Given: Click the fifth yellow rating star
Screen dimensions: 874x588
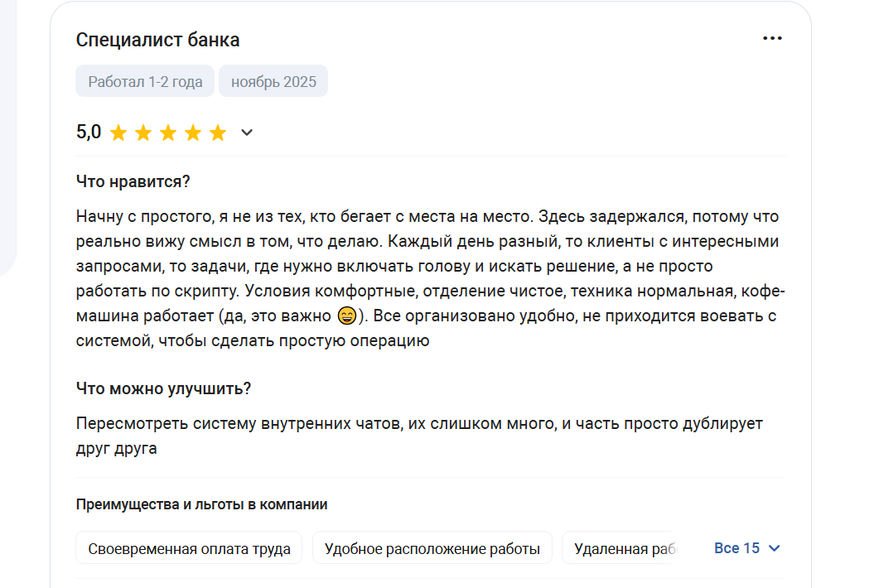Looking at the screenshot, I should 218,133.
